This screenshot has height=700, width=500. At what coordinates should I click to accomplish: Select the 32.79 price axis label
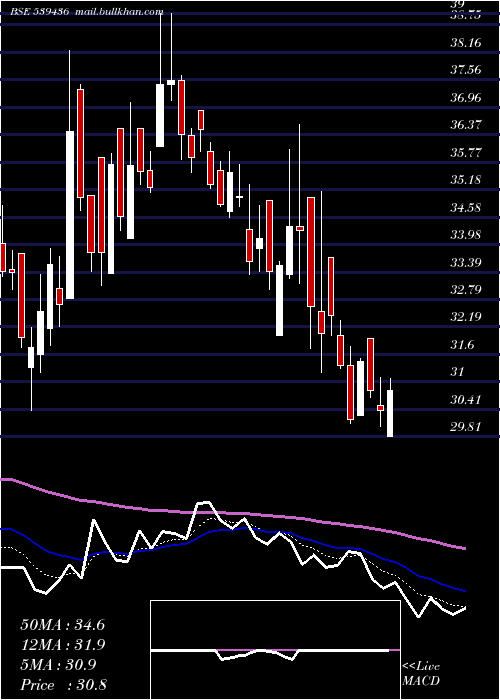tap(466, 290)
